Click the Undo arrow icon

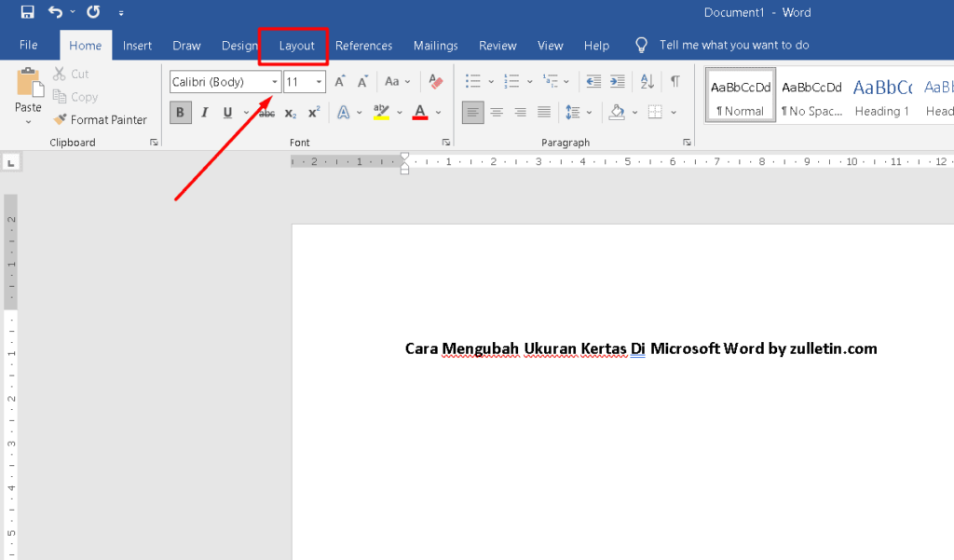point(56,13)
